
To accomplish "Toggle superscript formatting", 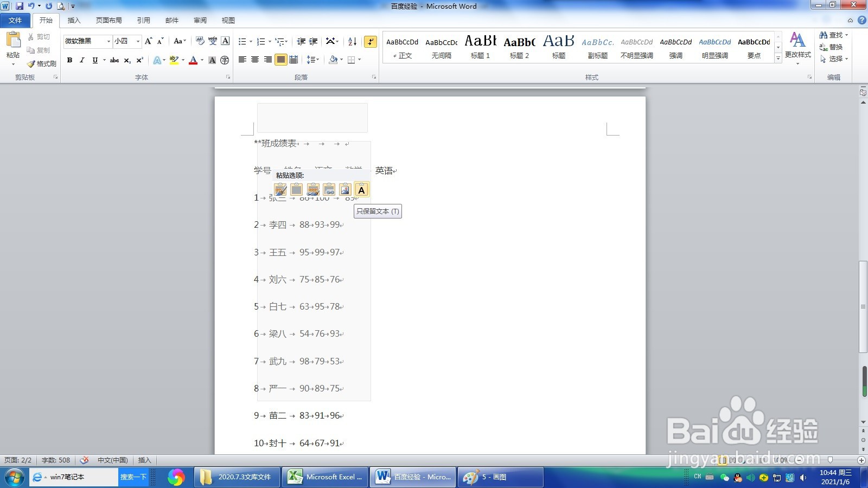I will [139, 60].
